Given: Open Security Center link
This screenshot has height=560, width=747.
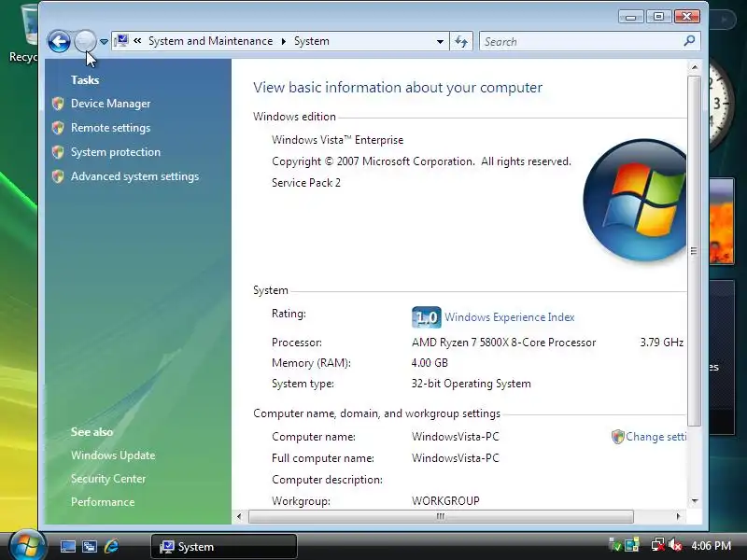Looking at the screenshot, I should (x=108, y=479).
